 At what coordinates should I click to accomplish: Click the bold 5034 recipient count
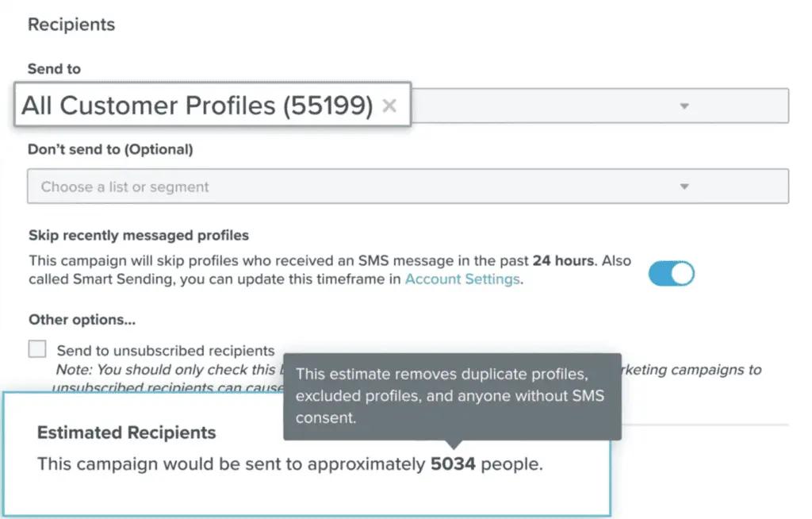tap(449, 463)
